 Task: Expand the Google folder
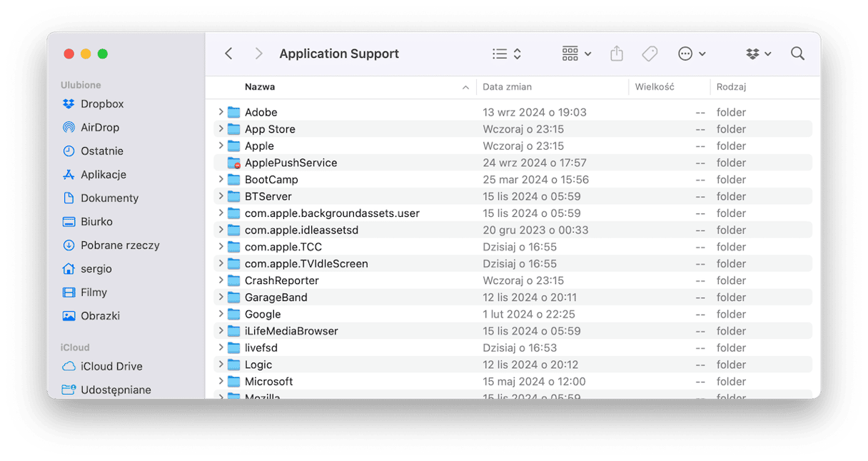221,314
